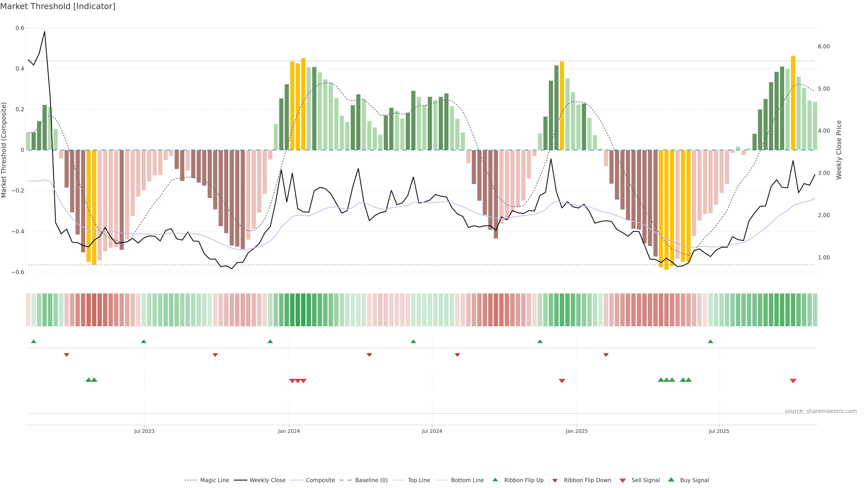Click the Jul 2025 x-axis label
Viewport: 868px width, 488px height.
coord(719,431)
